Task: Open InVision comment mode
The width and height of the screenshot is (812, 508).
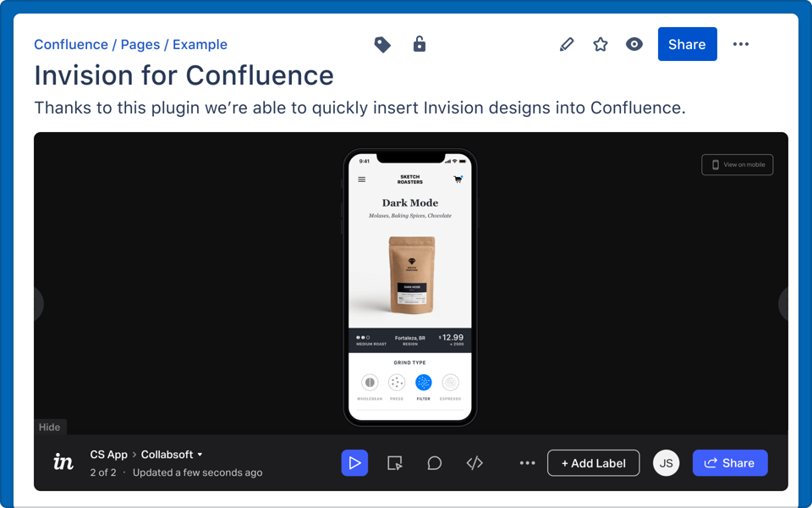Action: (x=435, y=463)
